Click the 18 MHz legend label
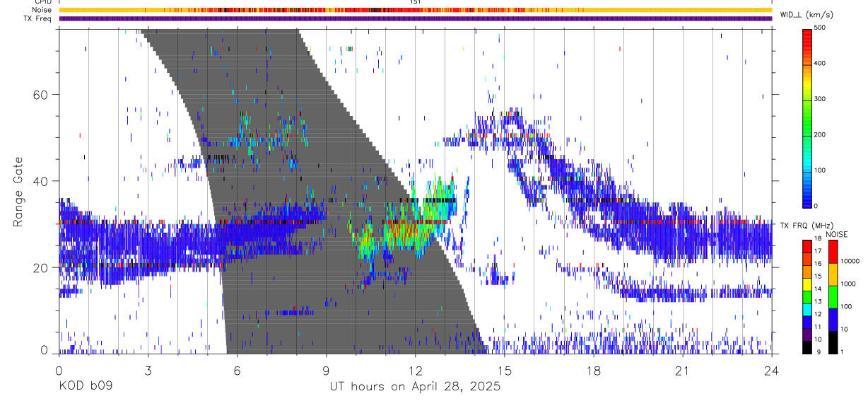The width and height of the screenshot is (868, 401). click(x=819, y=239)
